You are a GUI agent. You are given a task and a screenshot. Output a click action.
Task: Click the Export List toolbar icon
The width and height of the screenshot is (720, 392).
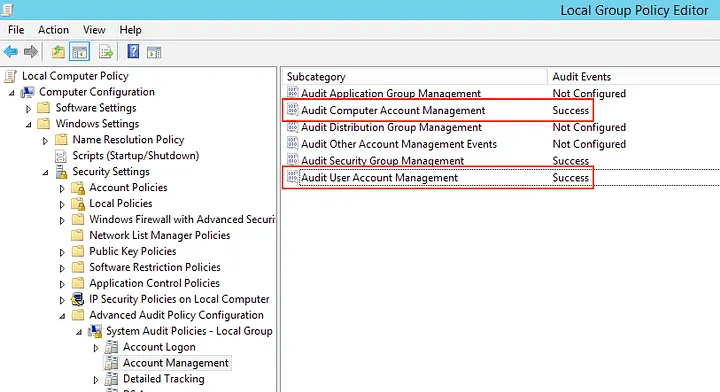click(x=106, y=52)
